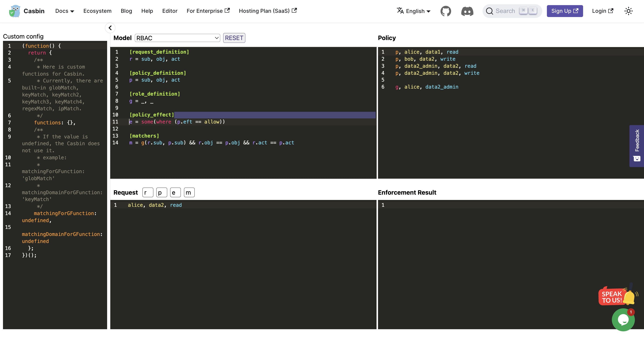Open the Blog menu item
Viewport: 644px width, 339px height.
(x=126, y=11)
